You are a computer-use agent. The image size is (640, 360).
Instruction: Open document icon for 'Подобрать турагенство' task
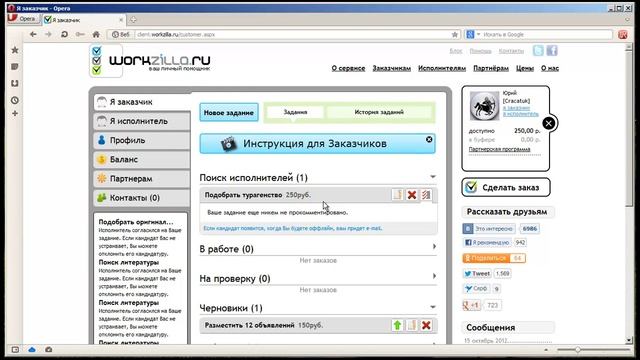point(398,195)
